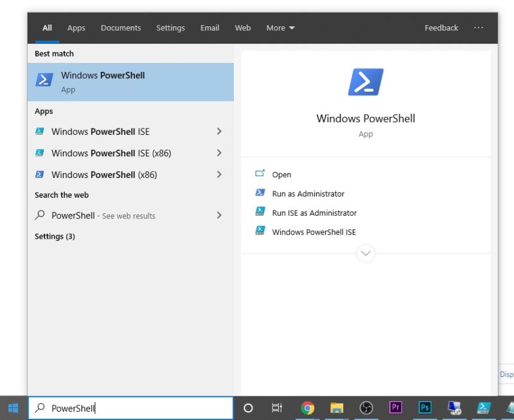Expand Windows PowerShell ISE result arrow

219,132
